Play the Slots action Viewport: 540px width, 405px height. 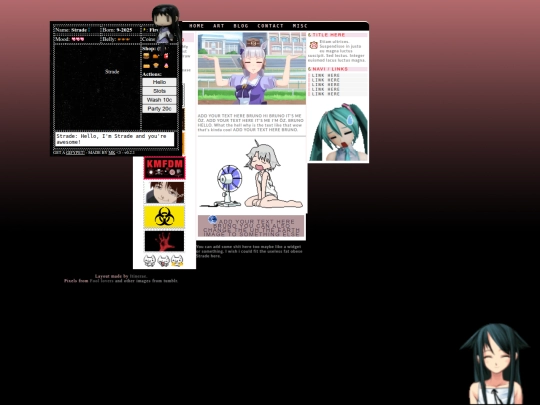pos(159,91)
